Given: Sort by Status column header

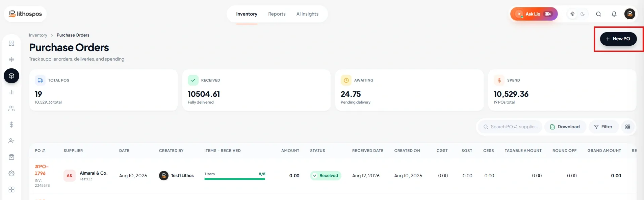Looking at the screenshot, I should click(x=317, y=151).
